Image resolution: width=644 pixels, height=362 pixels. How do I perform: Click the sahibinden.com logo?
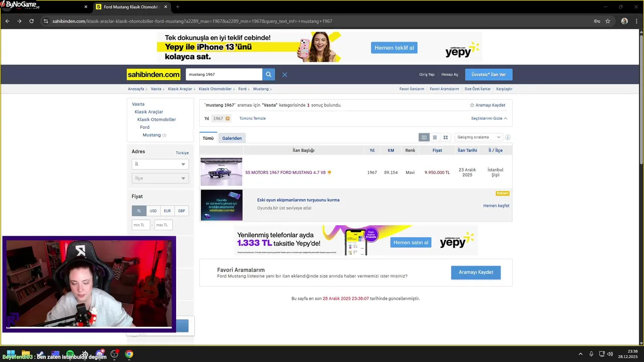[153, 74]
